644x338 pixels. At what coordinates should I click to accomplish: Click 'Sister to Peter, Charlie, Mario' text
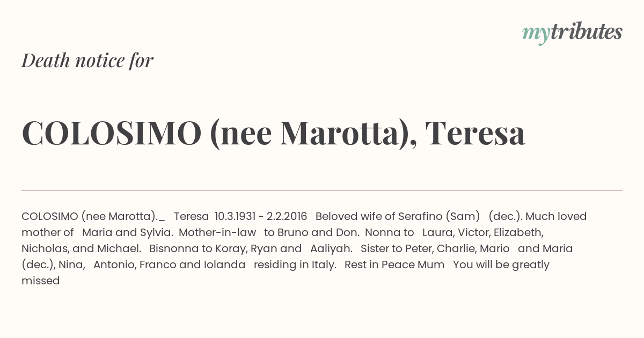[435, 248]
